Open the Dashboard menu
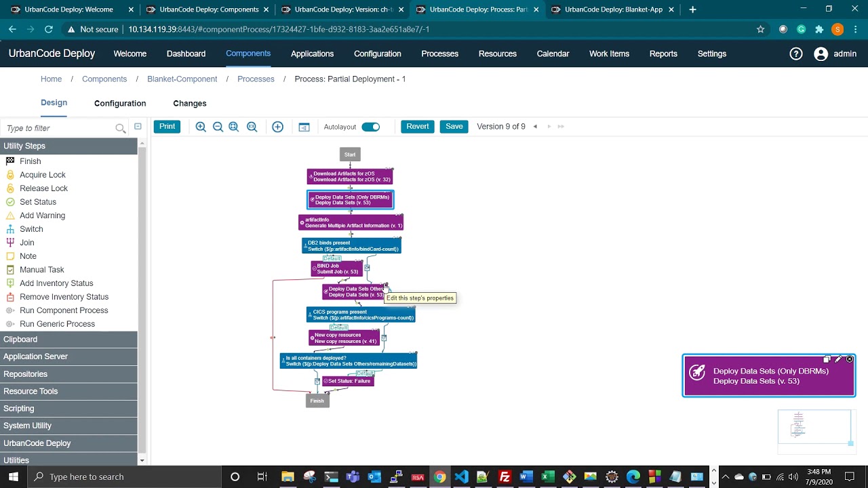Screen dimensions: 868x488 (186, 54)
